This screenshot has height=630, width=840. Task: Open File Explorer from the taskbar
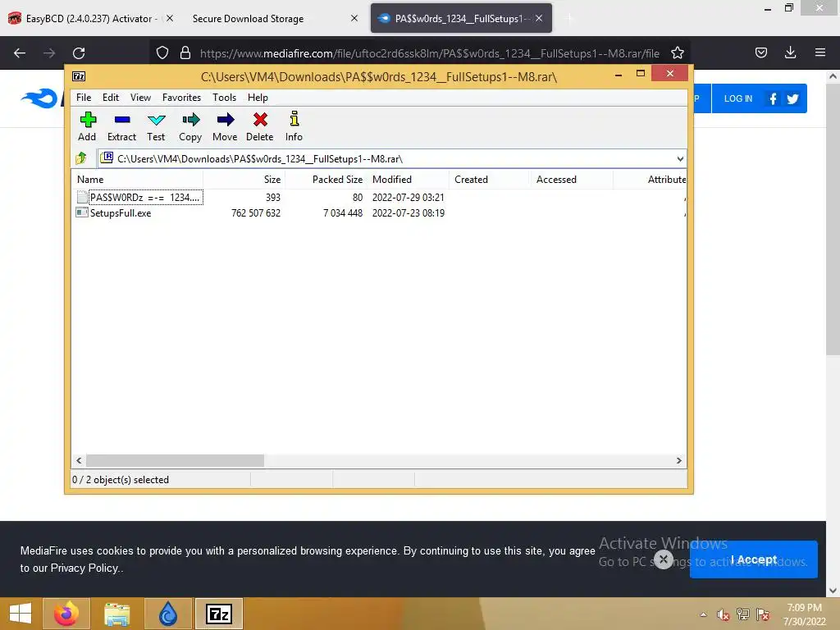pos(116,614)
